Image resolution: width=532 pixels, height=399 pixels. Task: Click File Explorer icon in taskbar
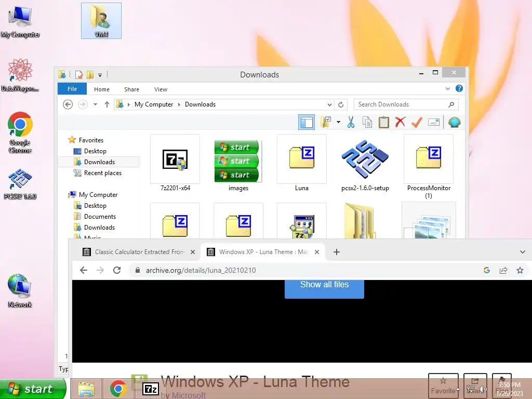(x=86, y=389)
